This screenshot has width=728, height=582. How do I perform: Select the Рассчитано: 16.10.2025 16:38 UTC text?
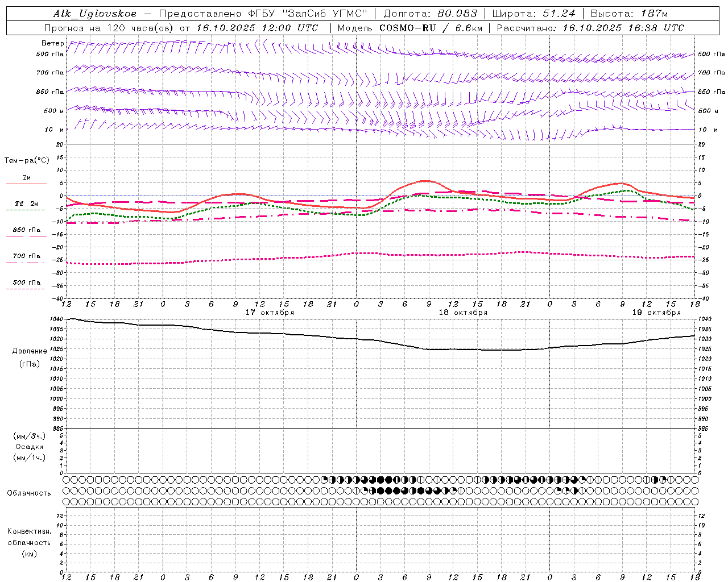[590, 28]
